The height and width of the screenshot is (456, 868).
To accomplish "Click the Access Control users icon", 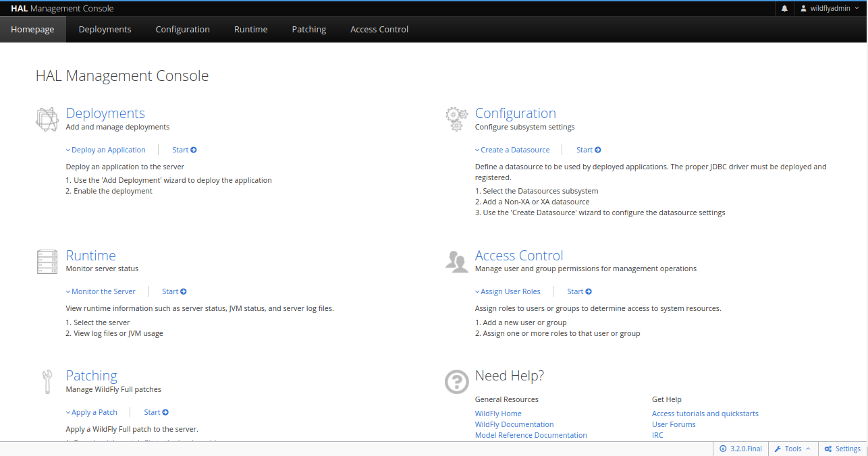I will pos(457,262).
